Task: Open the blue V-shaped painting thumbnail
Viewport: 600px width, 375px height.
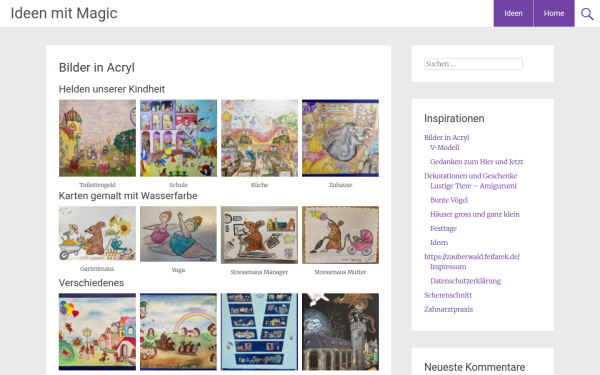Action: (x=259, y=332)
